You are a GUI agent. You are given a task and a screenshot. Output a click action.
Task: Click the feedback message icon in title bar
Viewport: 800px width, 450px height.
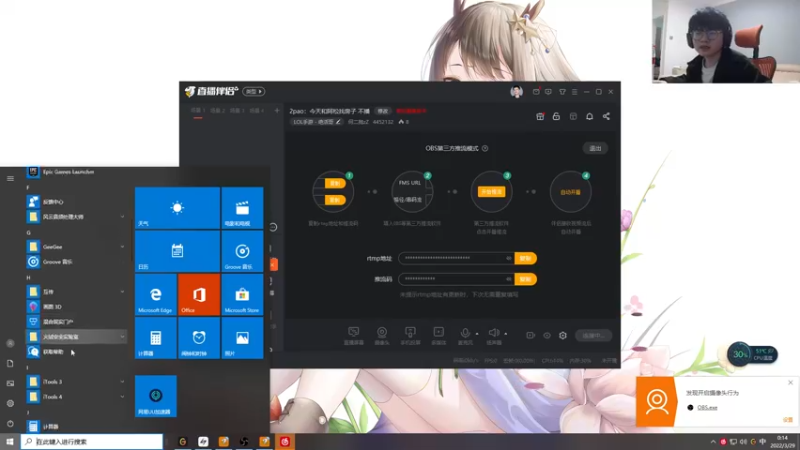pos(548,92)
